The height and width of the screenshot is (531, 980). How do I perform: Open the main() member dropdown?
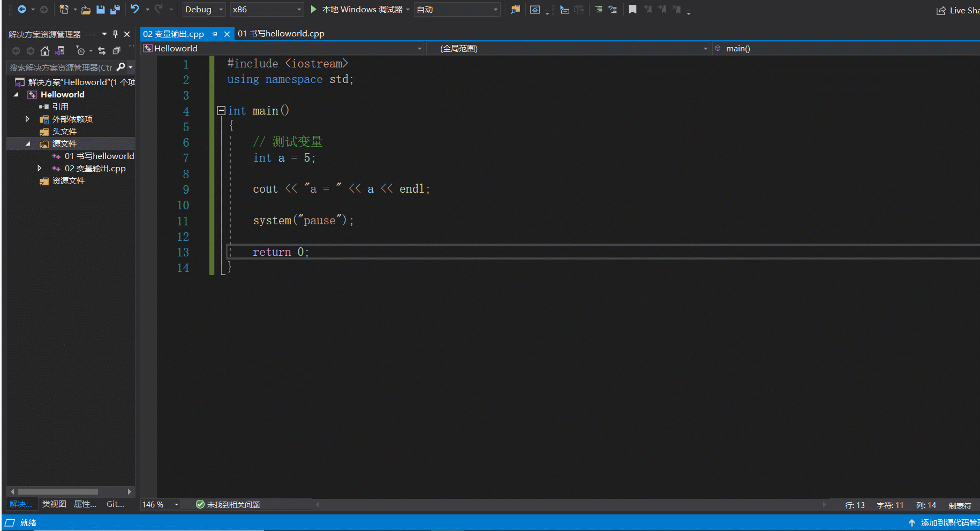tap(846, 48)
